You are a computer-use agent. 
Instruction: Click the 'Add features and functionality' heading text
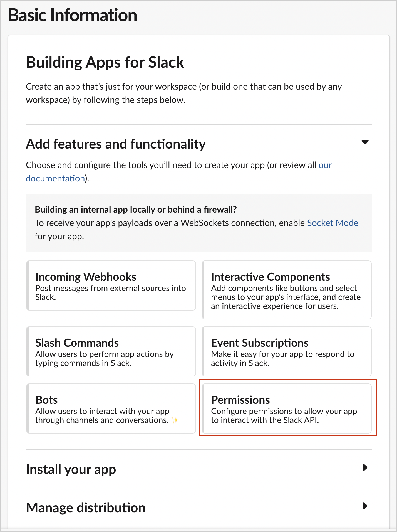[115, 144]
